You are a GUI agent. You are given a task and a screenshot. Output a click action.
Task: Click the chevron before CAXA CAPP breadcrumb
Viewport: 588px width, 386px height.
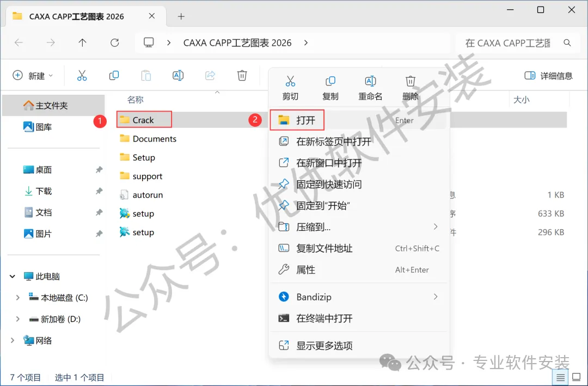[x=169, y=43]
